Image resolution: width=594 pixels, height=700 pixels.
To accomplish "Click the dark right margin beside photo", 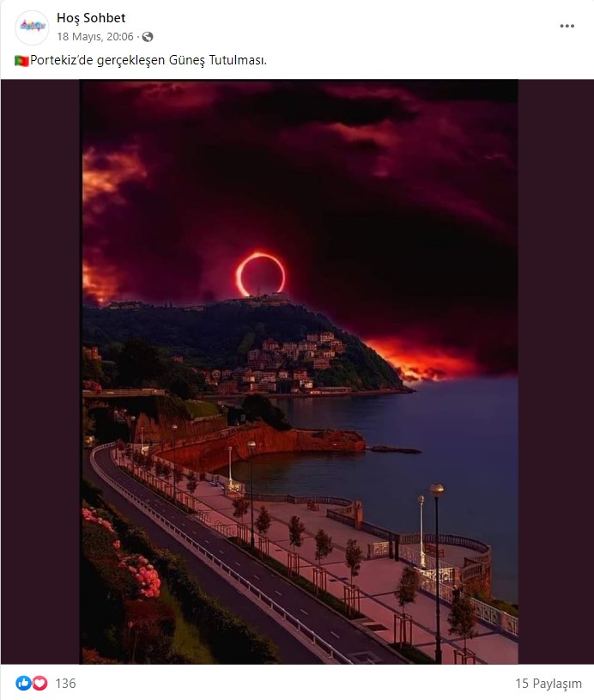I will click(x=555, y=371).
